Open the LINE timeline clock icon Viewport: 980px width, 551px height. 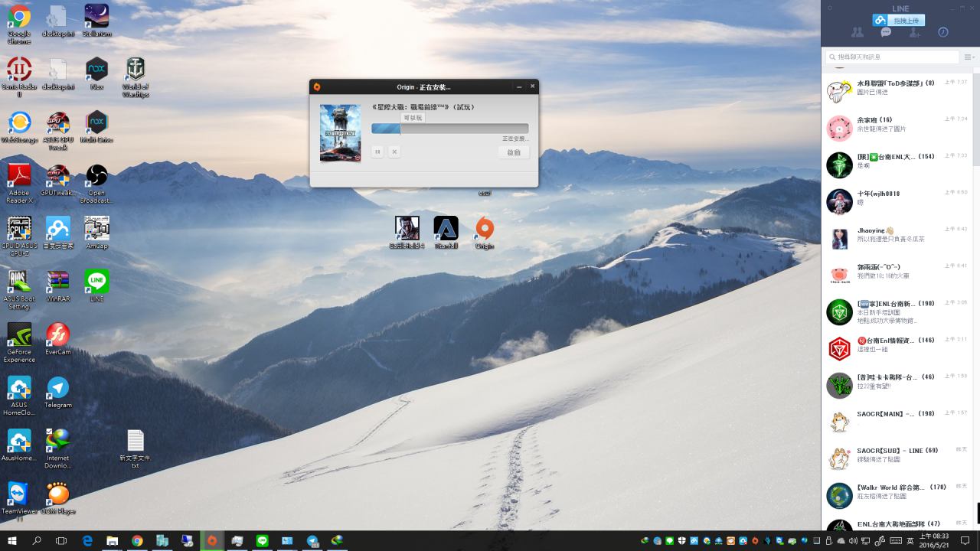(x=943, y=33)
